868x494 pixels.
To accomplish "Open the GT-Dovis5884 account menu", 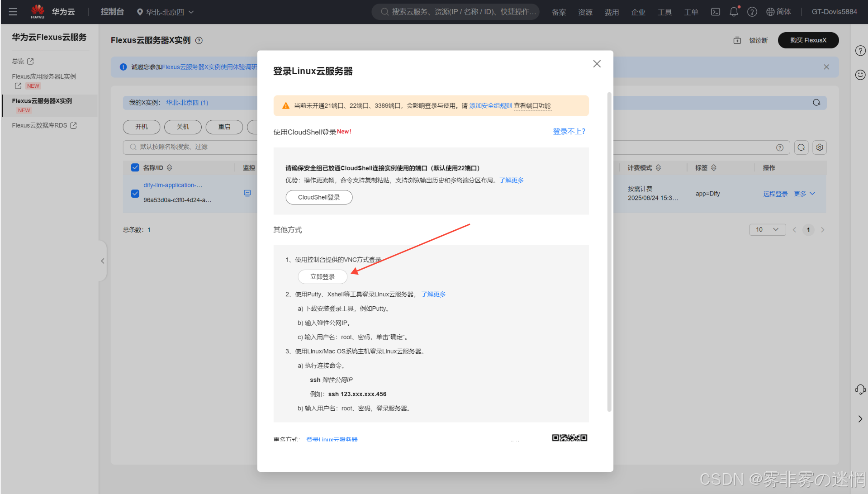I will pos(834,12).
